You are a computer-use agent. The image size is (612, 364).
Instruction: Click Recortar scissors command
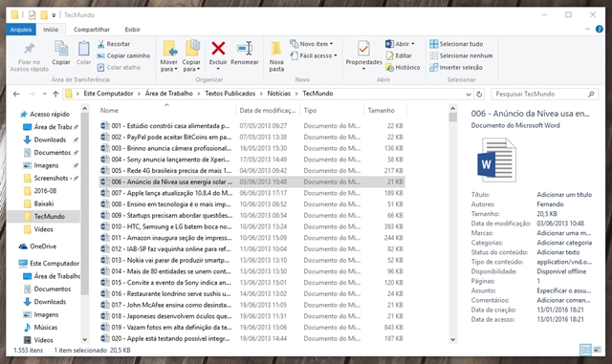click(114, 44)
